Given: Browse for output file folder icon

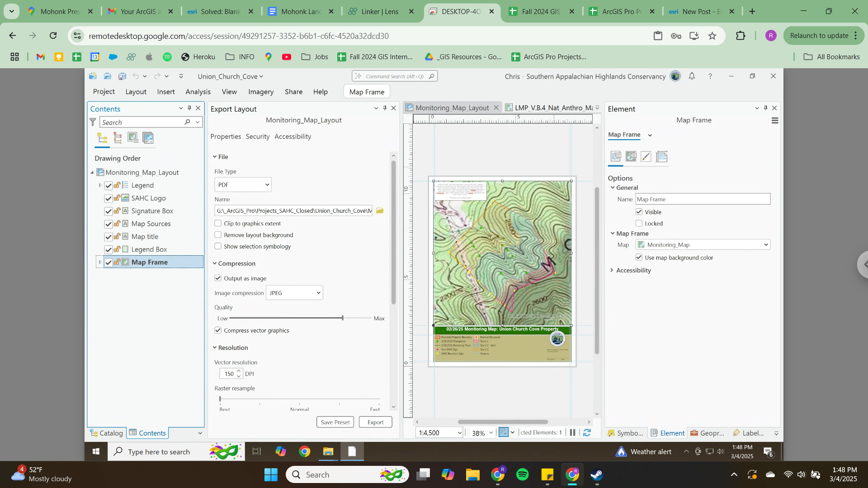Looking at the screenshot, I should (380, 211).
